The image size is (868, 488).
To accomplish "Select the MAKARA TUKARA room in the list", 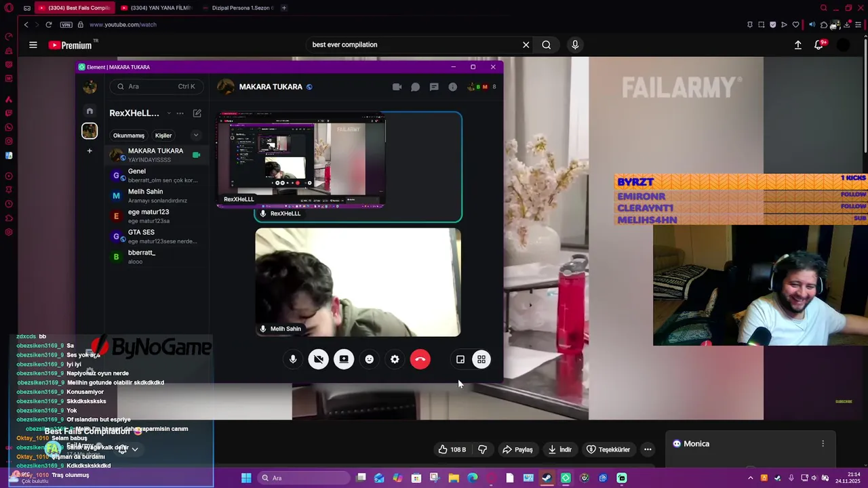I will tap(156, 155).
